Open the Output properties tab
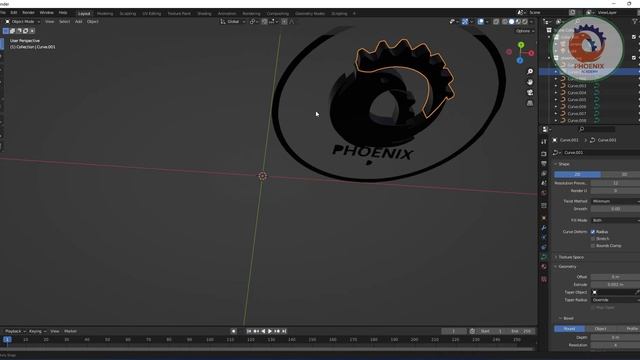640x360 pixels. tap(544, 164)
